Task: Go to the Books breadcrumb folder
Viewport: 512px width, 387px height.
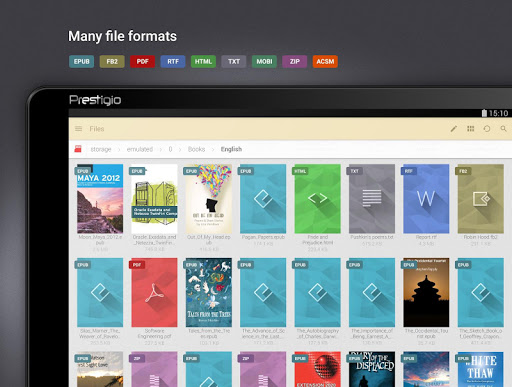Action: tap(196, 149)
